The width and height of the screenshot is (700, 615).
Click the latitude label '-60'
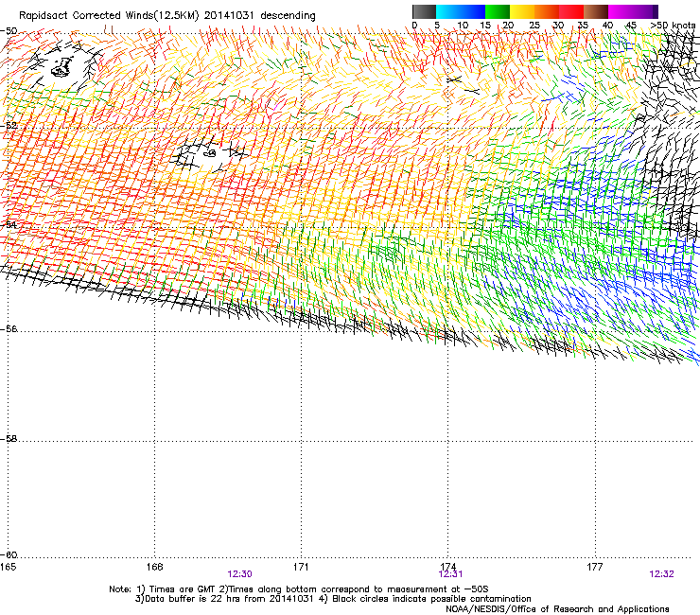pyautogui.click(x=9, y=554)
